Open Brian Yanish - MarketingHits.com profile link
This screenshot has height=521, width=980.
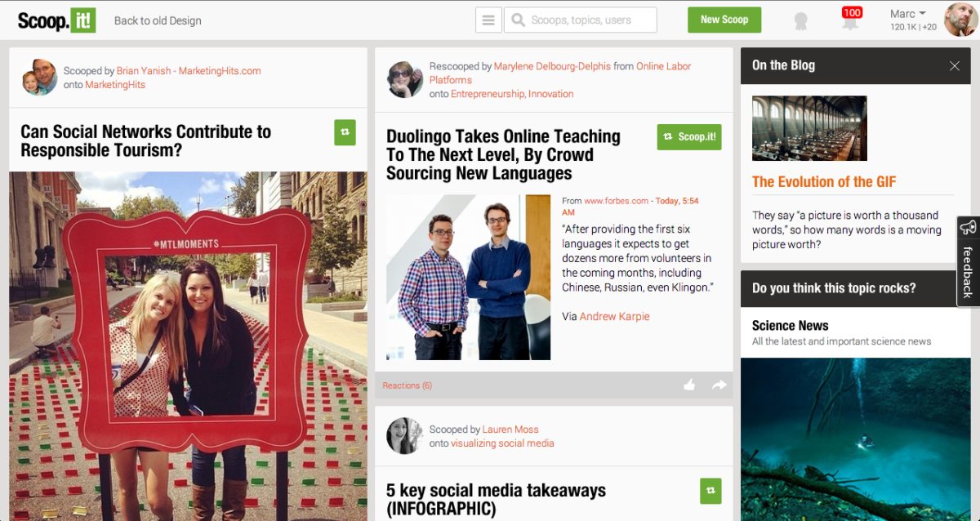tap(189, 71)
